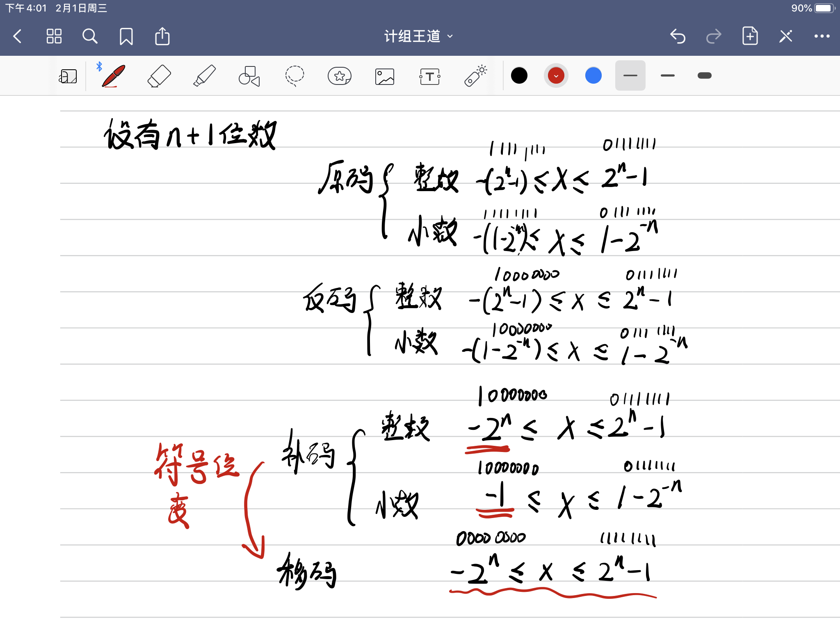Select the Shapes tool
Image resolution: width=840 pixels, height=630 pixels.
tap(249, 76)
